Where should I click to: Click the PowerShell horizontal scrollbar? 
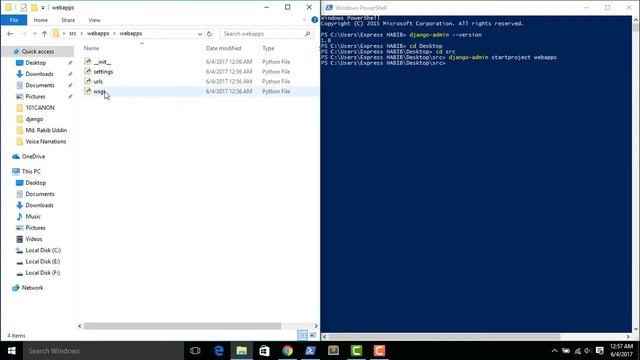444,337
